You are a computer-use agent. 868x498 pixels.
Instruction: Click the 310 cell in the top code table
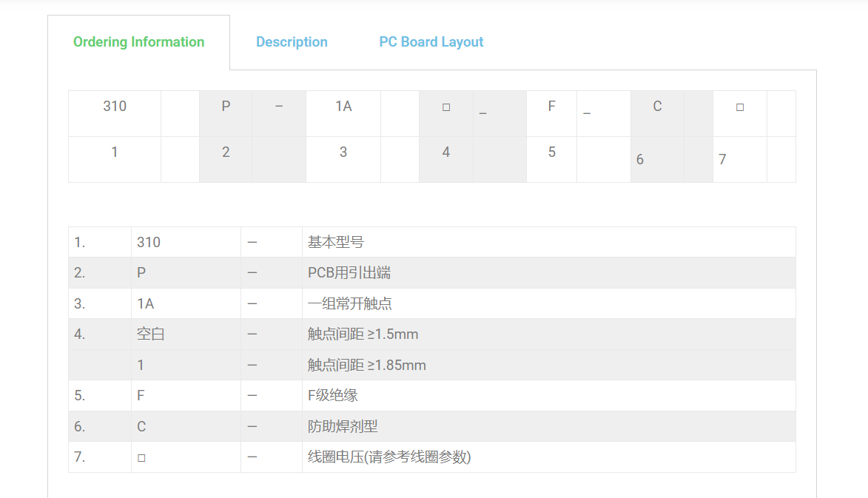115,107
